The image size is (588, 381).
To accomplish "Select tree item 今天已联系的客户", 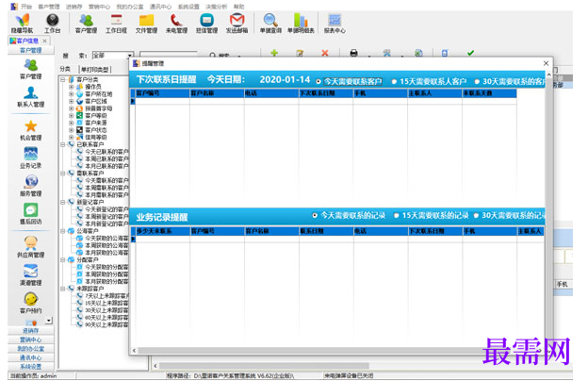I will (x=106, y=152).
